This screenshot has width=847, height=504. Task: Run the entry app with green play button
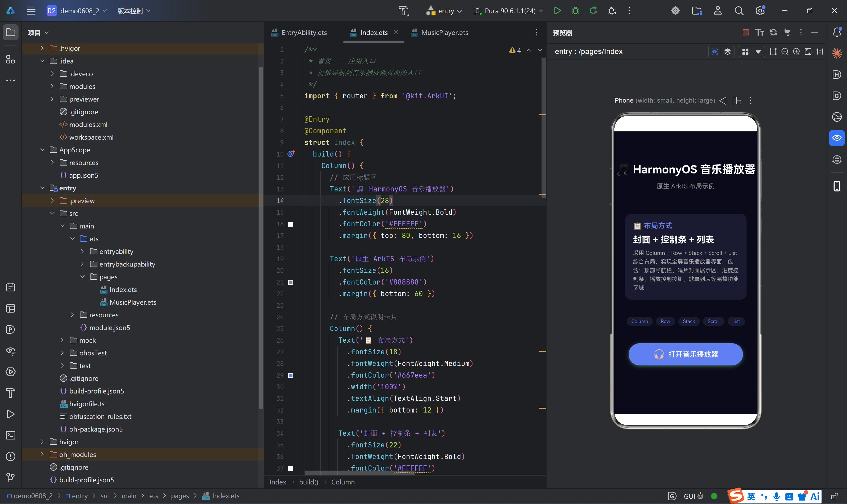click(557, 11)
